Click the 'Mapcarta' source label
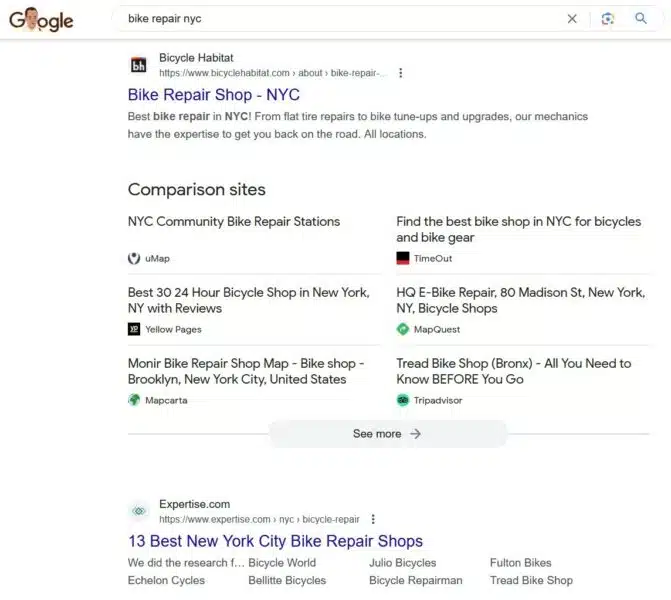The image size is (671, 600). (166, 401)
